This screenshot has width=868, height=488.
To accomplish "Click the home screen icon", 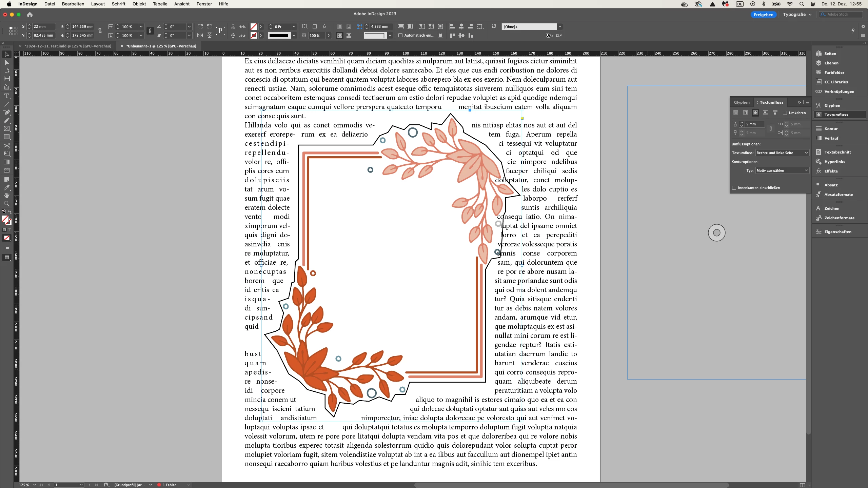I will tap(30, 15).
